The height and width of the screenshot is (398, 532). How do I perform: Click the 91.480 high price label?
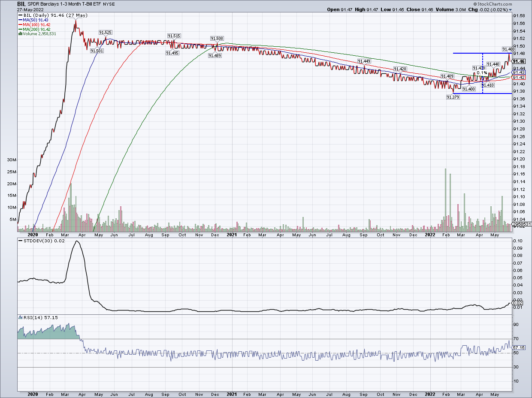click(x=508, y=49)
